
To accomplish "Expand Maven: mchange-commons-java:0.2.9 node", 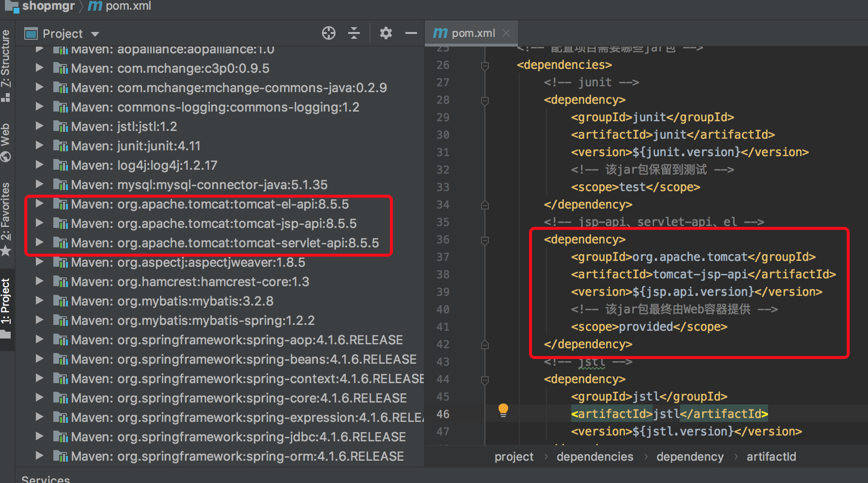I will pyautogui.click(x=40, y=87).
